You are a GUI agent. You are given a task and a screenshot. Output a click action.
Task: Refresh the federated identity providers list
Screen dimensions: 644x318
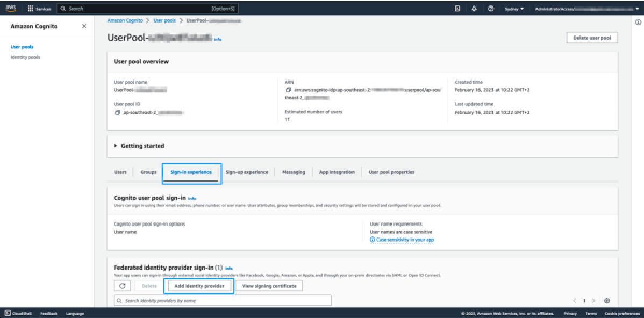(x=122, y=286)
